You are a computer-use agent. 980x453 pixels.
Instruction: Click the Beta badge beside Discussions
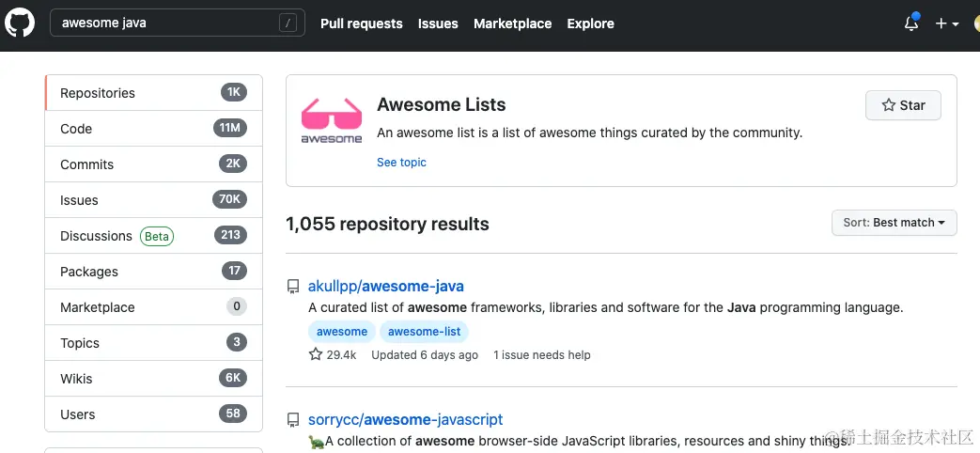point(157,236)
